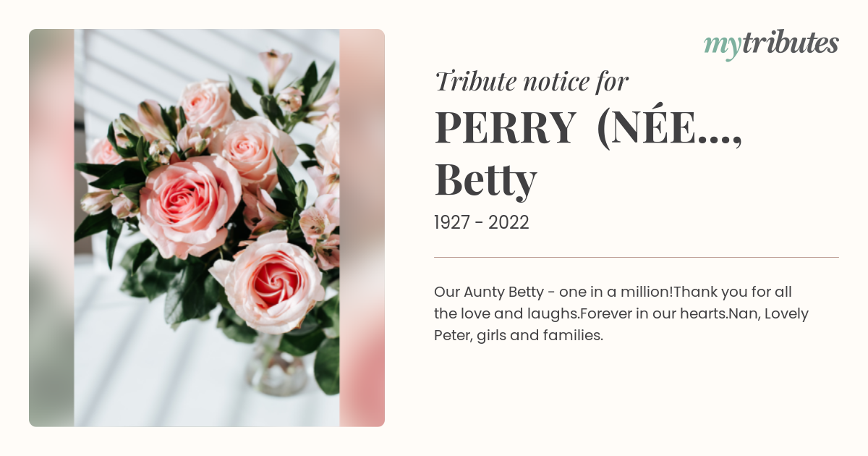
Task: Click the blurred pink right image strip
Action: 362,228
